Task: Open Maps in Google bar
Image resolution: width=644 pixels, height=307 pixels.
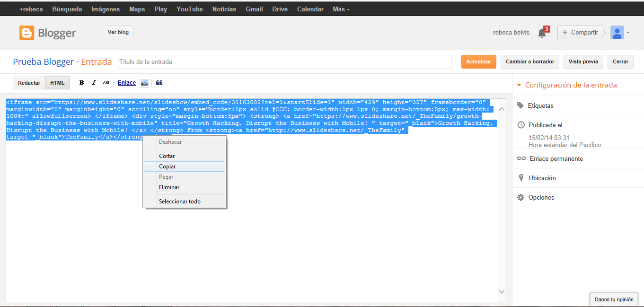Action: tap(137, 9)
